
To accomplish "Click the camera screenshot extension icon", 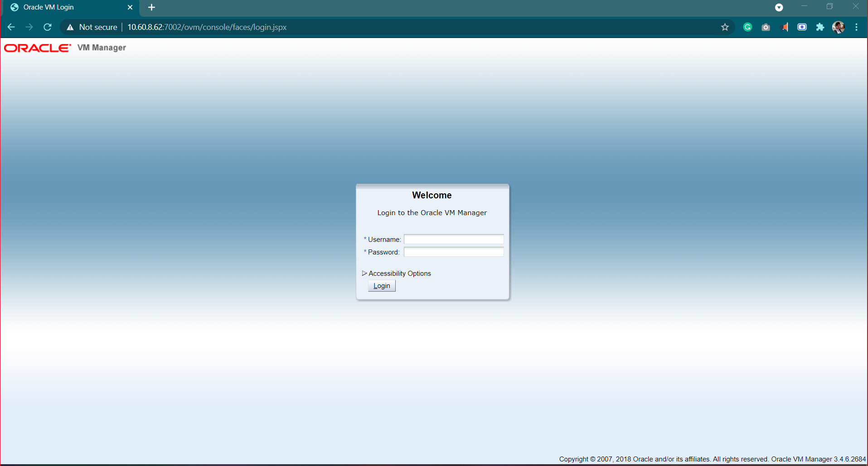I will point(766,27).
